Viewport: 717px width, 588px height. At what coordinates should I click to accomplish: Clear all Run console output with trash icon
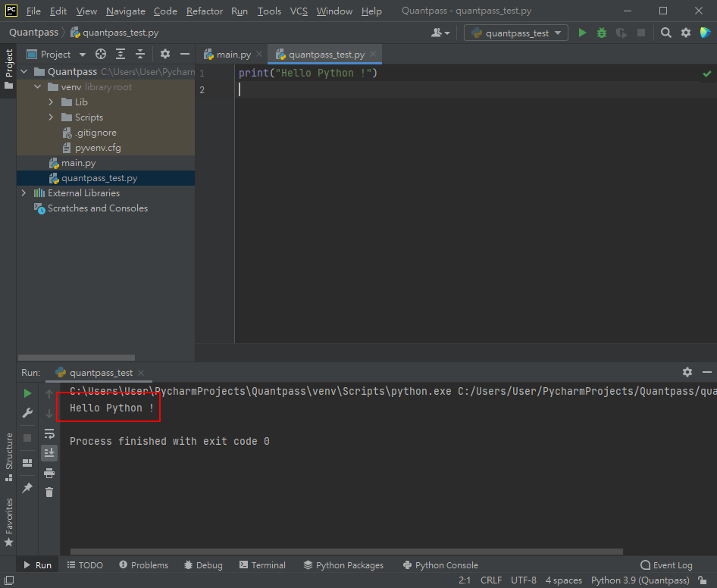coord(49,493)
